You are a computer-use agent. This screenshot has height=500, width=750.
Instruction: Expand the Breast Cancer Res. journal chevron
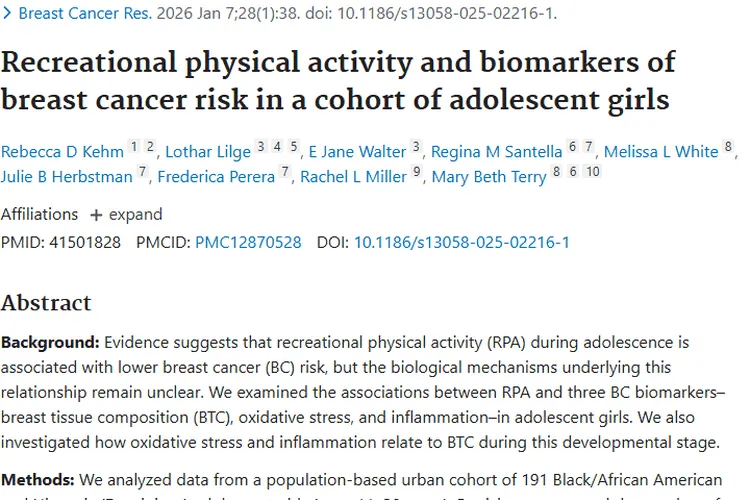coord(9,15)
